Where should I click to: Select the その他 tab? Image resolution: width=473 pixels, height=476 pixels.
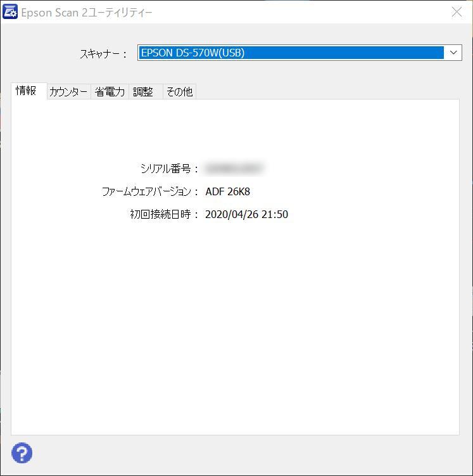tap(179, 92)
